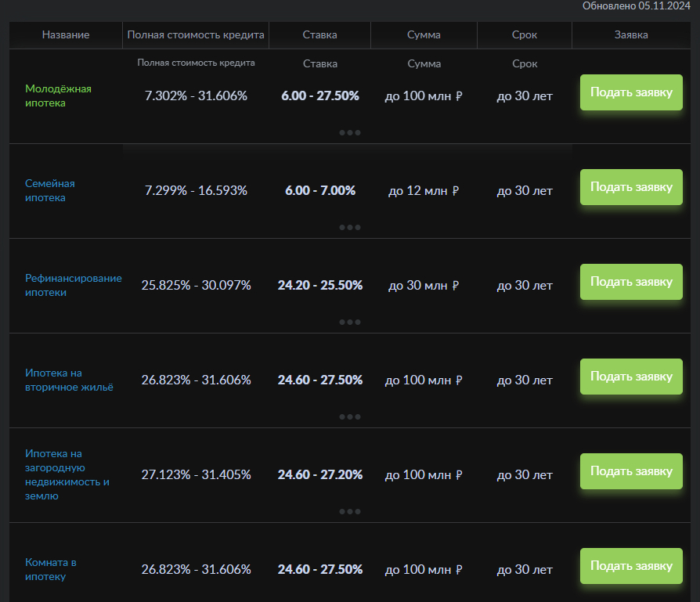Image resolution: width=700 pixels, height=602 pixels.
Task: Submit application for Ипотека на вторичное жильё
Action: [x=631, y=377]
